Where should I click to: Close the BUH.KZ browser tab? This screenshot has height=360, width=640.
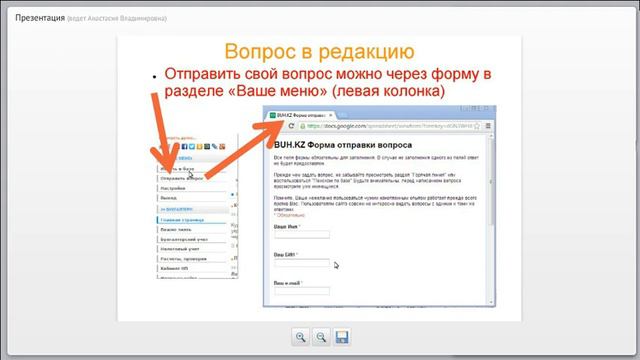pyautogui.click(x=331, y=116)
